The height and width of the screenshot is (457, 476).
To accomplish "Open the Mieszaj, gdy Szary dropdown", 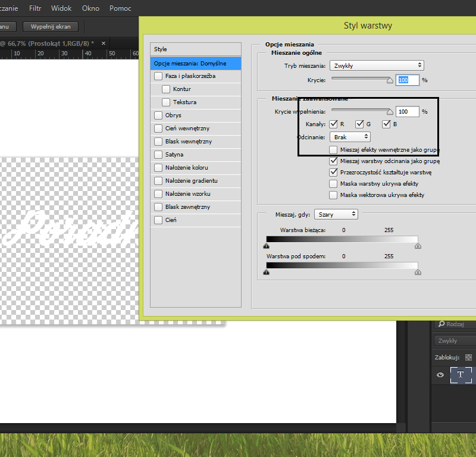I will point(336,214).
